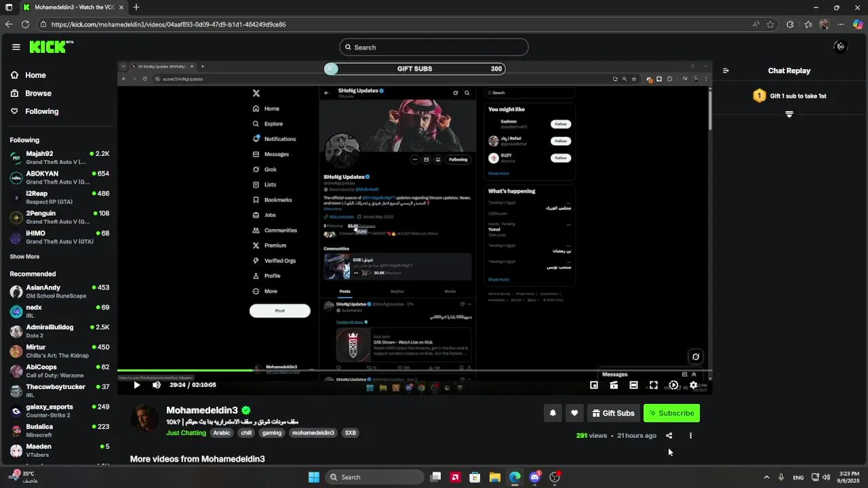Share this video
Viewport: 868px width, 488px height.
(669, 436)
